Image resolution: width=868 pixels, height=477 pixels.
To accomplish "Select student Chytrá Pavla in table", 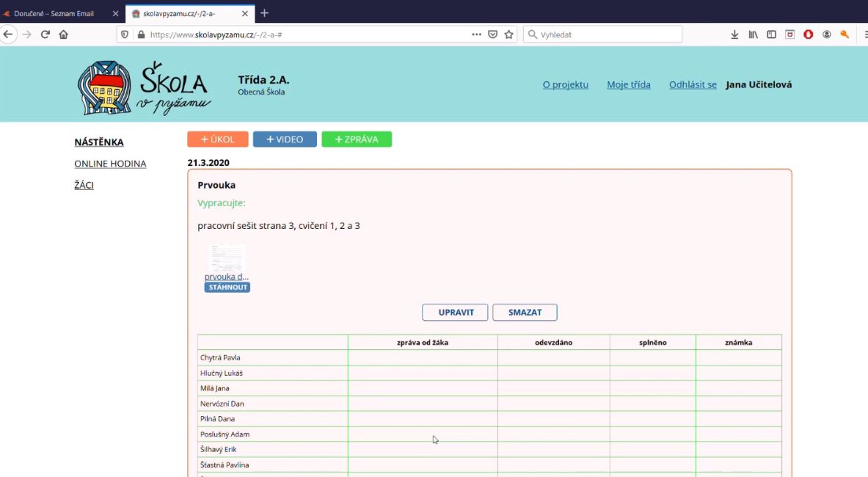I will (220, 357).
